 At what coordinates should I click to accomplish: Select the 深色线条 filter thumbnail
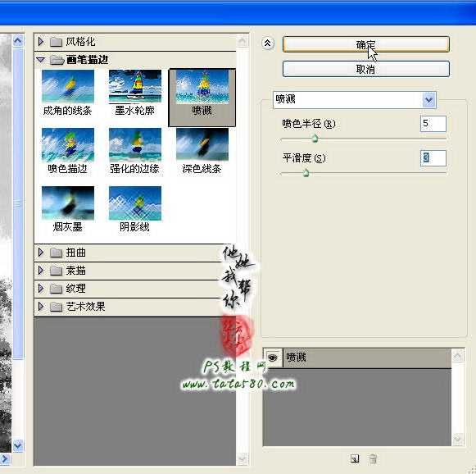[x=202, y=144]
